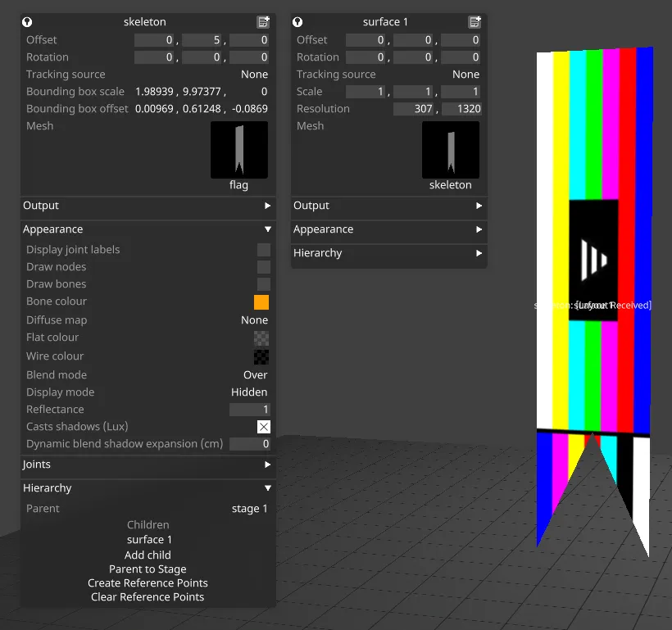Enable Display joint labels
This screenshot has width=672, height=630.
pos(263,249)
